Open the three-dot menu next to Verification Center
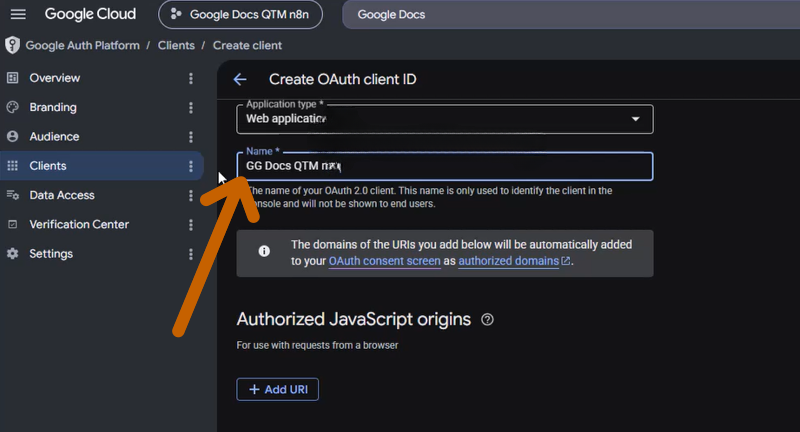This screenshot has width=800, height=432. tap(191, 225)
